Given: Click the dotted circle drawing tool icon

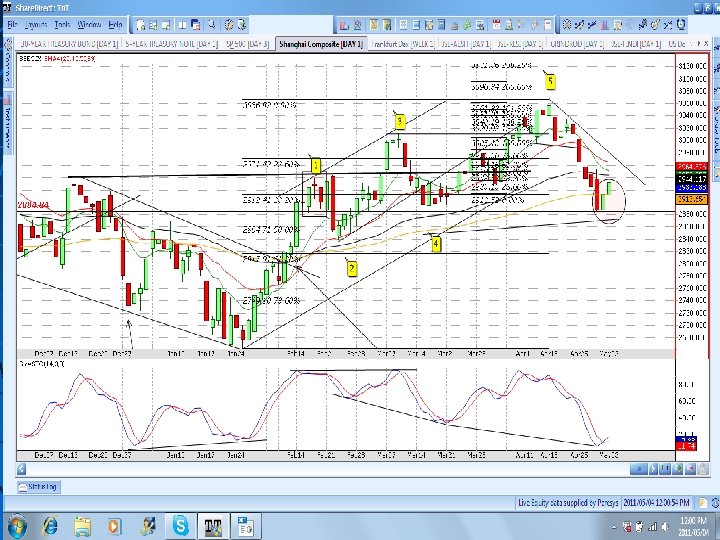Looking at the screenshot, I should tap(567, 25).
